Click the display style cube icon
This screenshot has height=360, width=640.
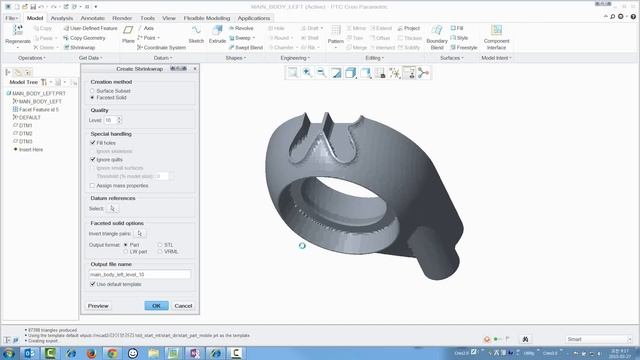(351, 73)
